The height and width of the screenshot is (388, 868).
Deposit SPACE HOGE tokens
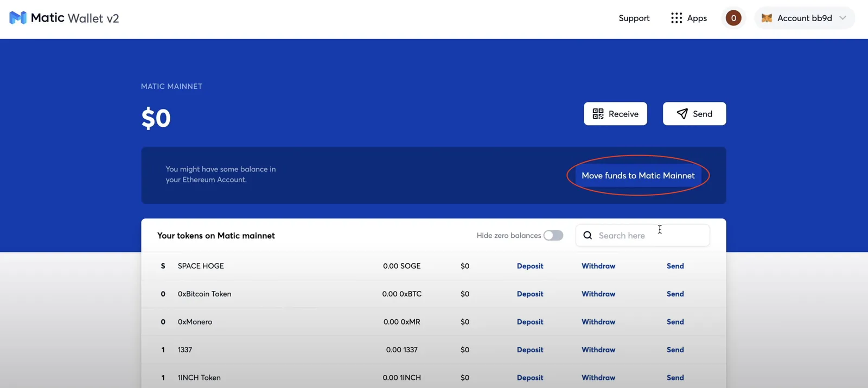click(x=530, y=266)
